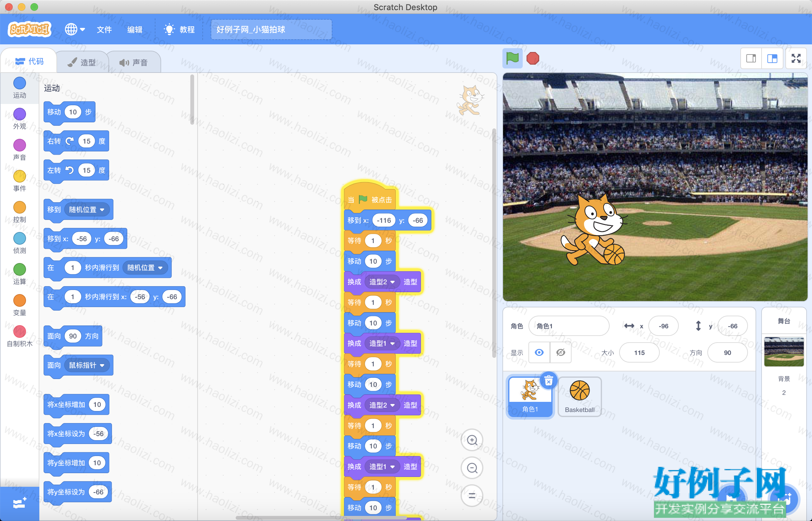Select the 运算 block category
812x521 pixels.
tap(20, 274)
